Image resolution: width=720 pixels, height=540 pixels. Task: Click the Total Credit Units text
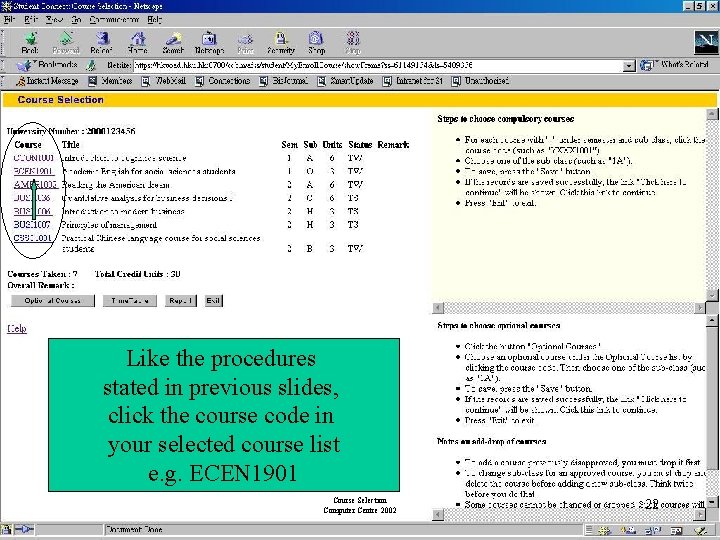[x=137, y=274]
